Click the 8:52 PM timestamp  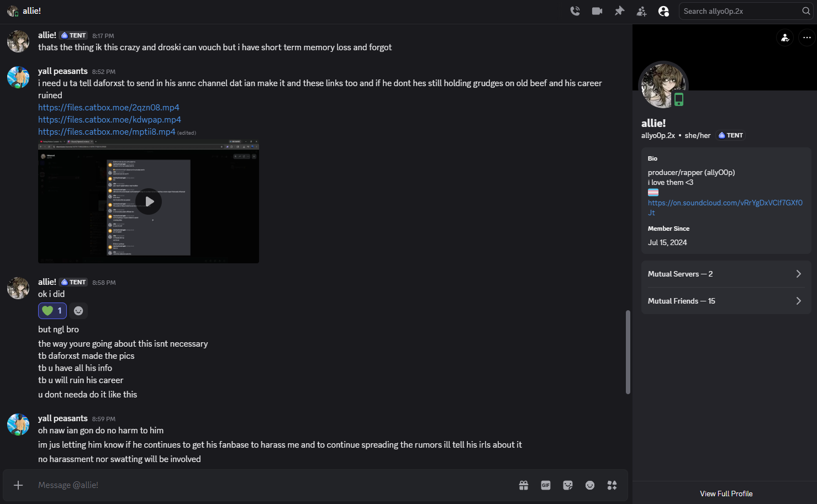coord(104,72)
